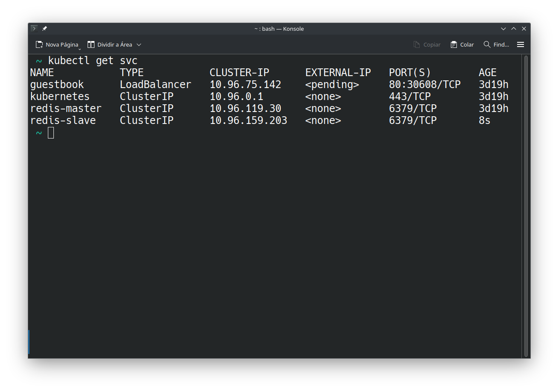Screen dimensions: 559x392
Task: Click the terminal vertical scrollbar
Action: point(526,206)
